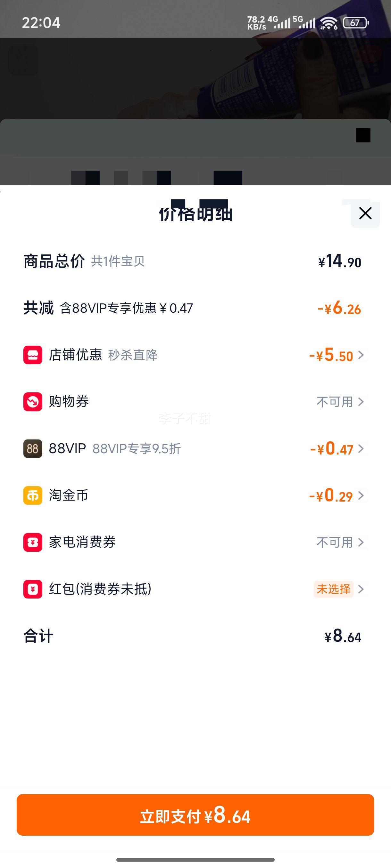Tap the battery indicator showing 67
Image resolution: width=391 pixels, height=868 pixels.
pos(355,23)
